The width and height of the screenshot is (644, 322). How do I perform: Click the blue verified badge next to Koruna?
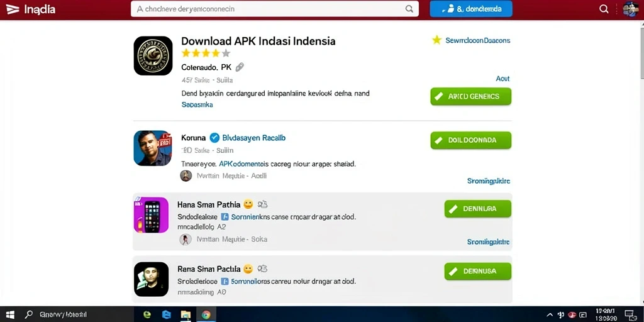coord(214,138)
